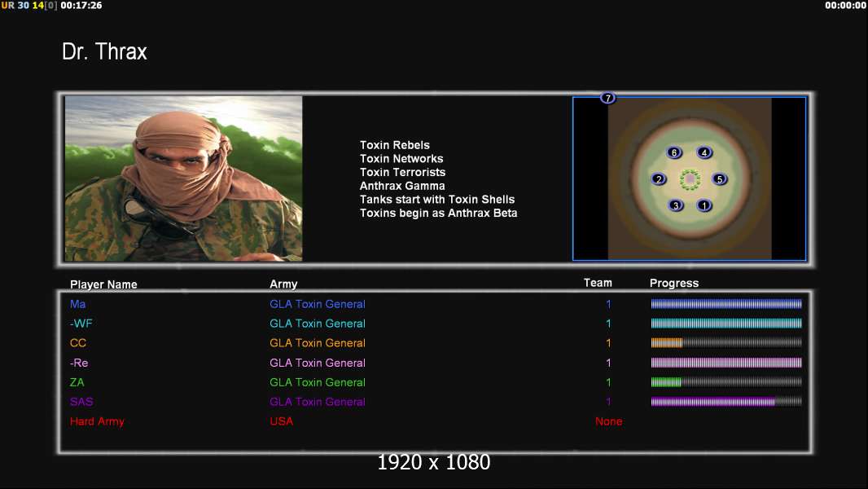Image resolution: width=868 pixels, height=489 pixels.
Task: Click player name -Re
Action: pyautogui.click(x=79, y=363)
